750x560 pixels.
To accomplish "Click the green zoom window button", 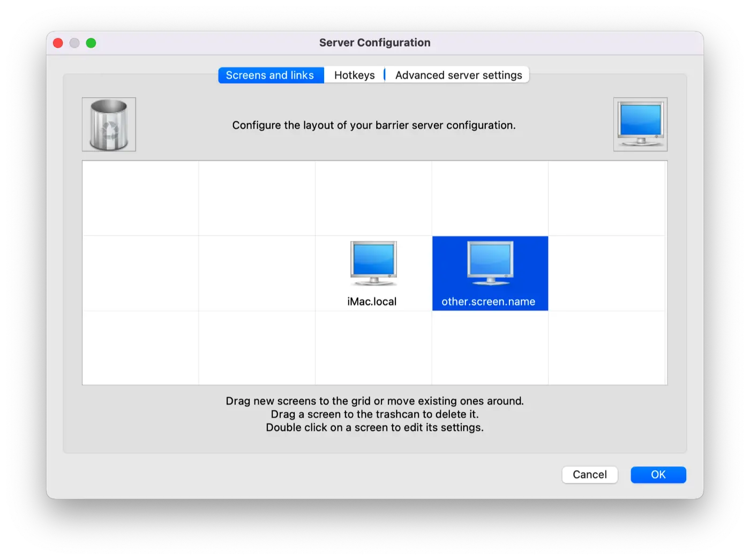I will tap(91, 43).
